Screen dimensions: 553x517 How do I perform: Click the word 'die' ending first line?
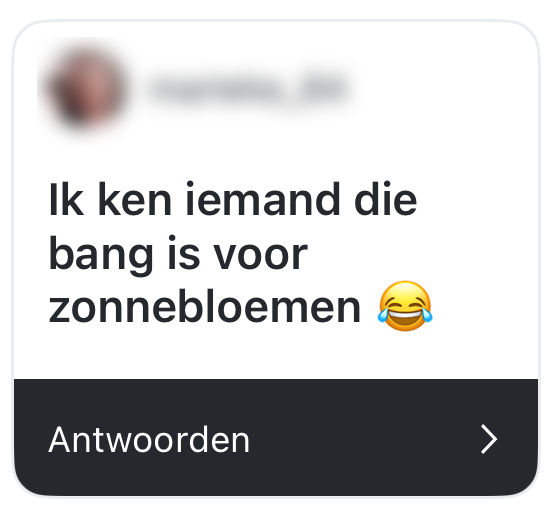pyautogui.click(x=385, y=199)
